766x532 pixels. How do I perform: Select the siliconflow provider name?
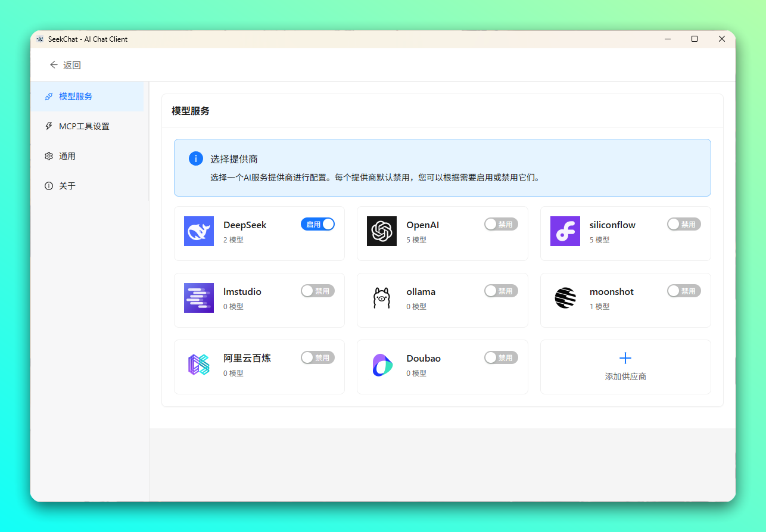pyautogui.click(x=612, y=225)
